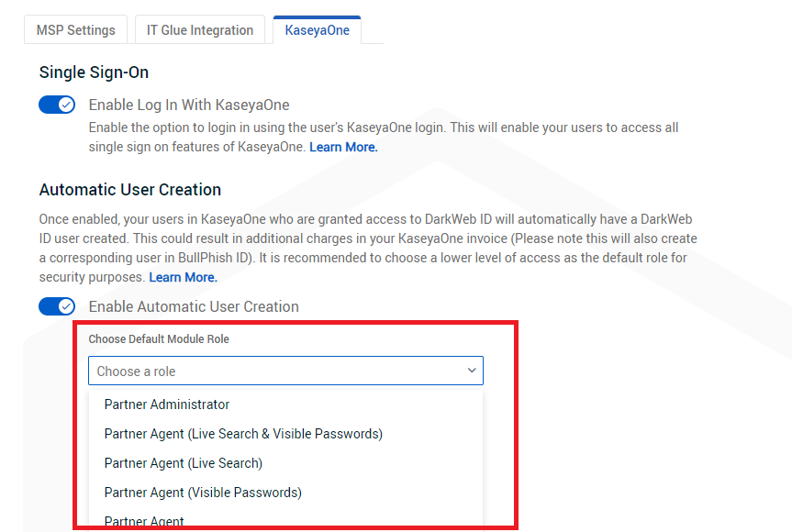Click the Automatic User Creation heading

[130, 190]
